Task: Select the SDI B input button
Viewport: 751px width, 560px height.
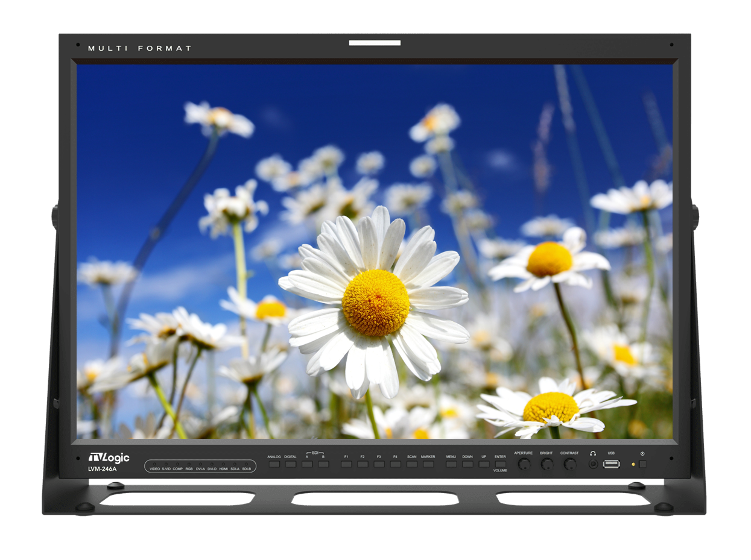Action: pyautogui.click(x=323, y=464)
